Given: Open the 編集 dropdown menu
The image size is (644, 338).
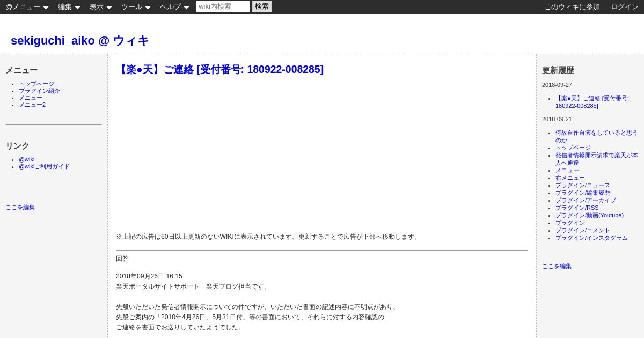Looking at the screenshot, I should [x=69, y=7].
